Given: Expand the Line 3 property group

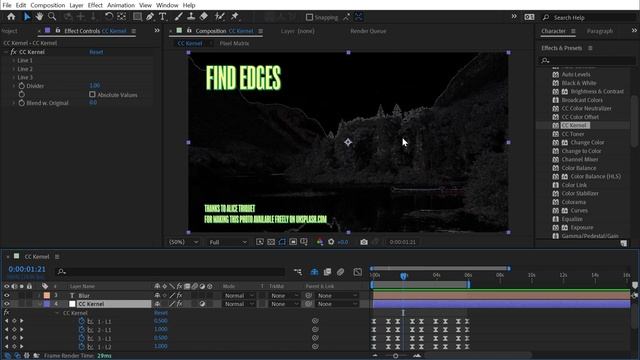Looking at the screenshot, I should click(x=13, y=78).
